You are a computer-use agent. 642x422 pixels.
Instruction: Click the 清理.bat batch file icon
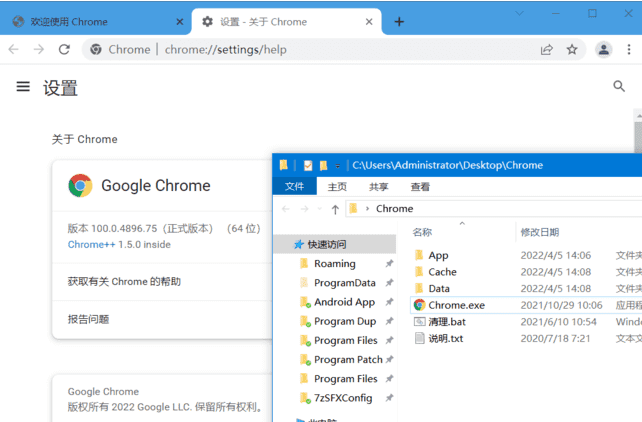(419, 322)
